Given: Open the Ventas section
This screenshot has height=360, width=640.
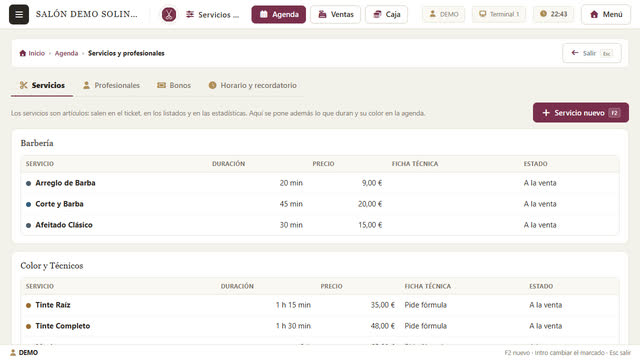Looking at the screenshot, I should (x=336, y=14).
